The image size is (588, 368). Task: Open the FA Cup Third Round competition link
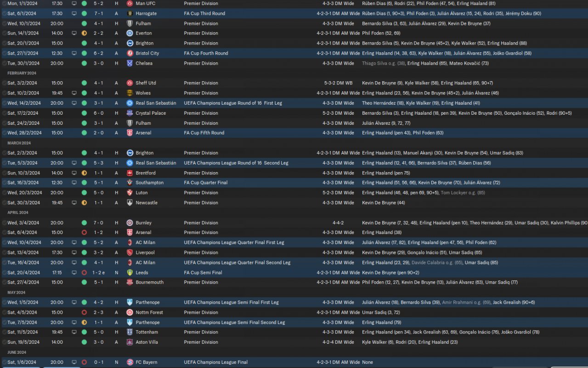[x=204, y=13]
